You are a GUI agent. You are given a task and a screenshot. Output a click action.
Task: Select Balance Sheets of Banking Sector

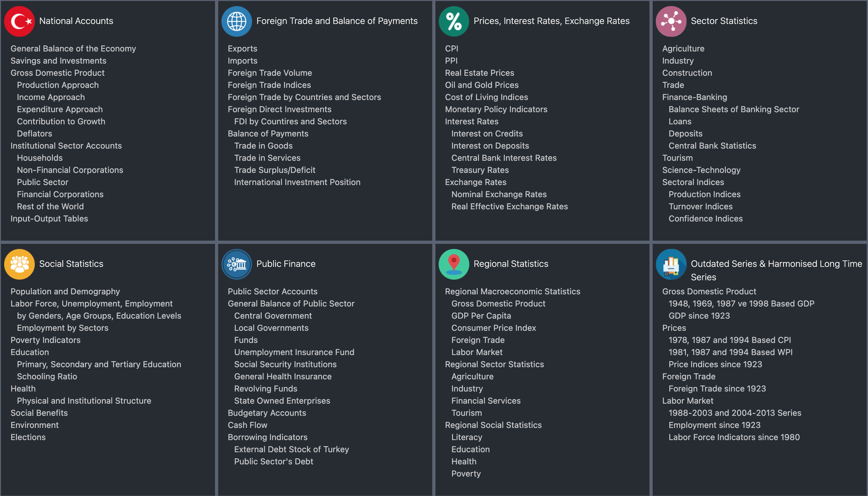click(x=734, y=109)
